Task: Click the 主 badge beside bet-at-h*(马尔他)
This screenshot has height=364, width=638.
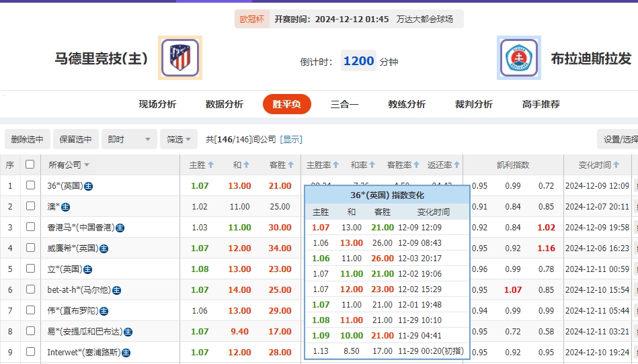Action: click(x=116, y=290)
